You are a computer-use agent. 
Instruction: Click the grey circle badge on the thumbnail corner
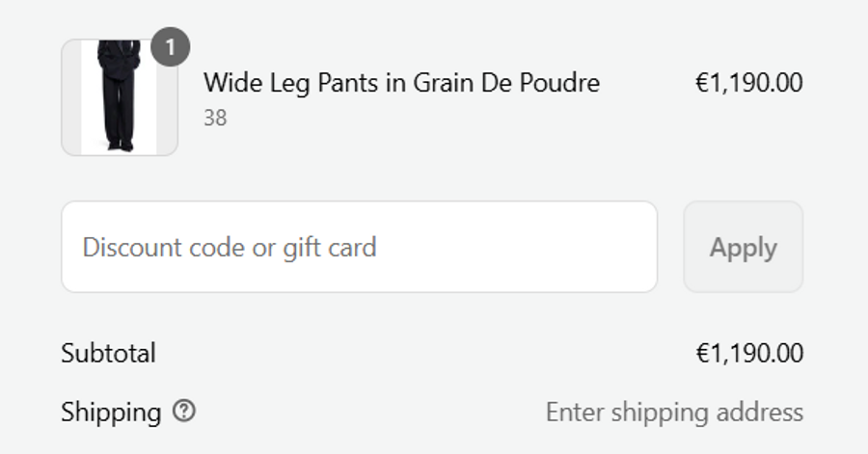pos(171,47)
